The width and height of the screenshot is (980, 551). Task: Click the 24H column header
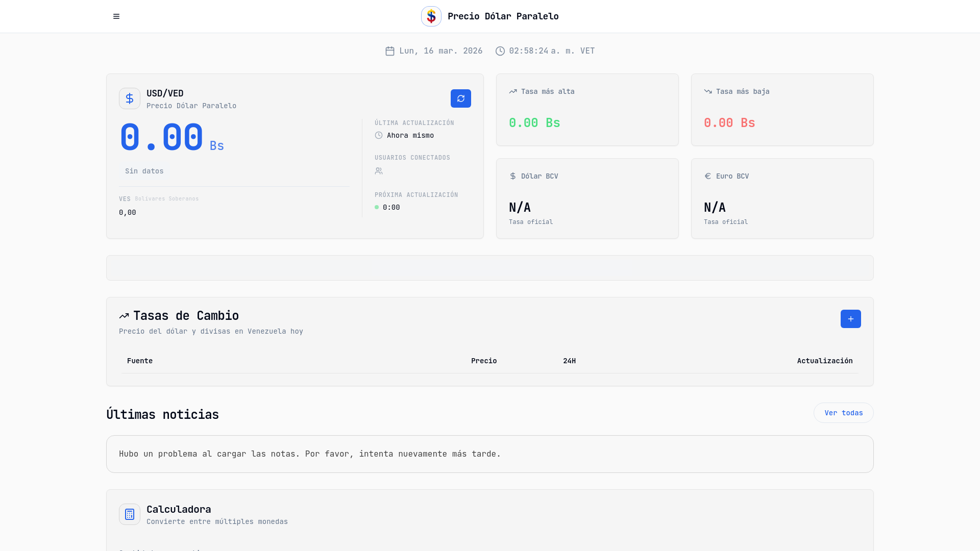point(569,361)
